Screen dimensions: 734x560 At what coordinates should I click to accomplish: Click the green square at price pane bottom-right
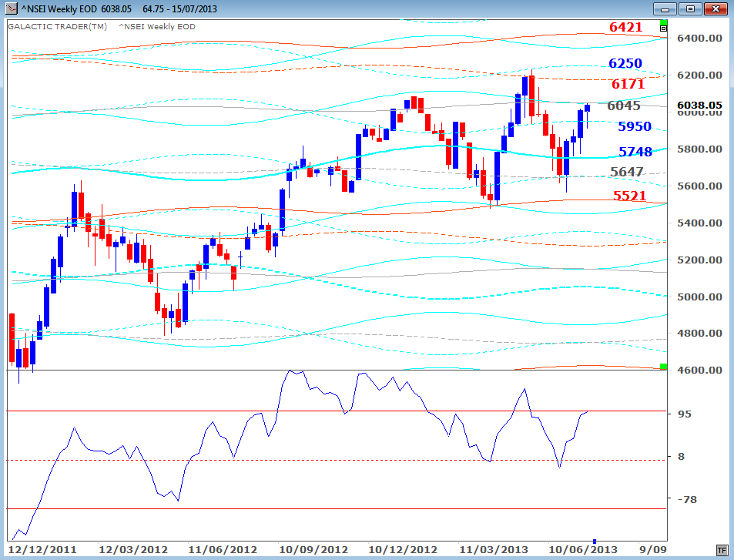click(x=663, y=366)
